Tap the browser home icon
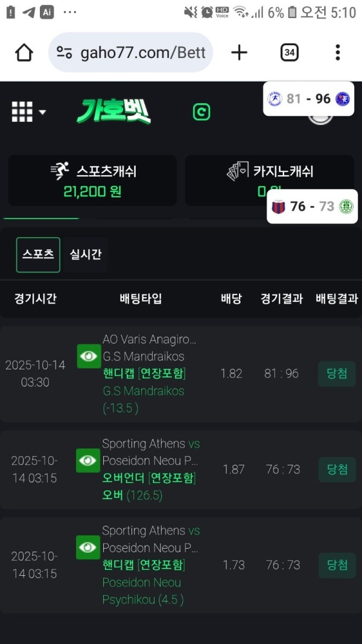The image size is (362, 644). coord(24,53)
